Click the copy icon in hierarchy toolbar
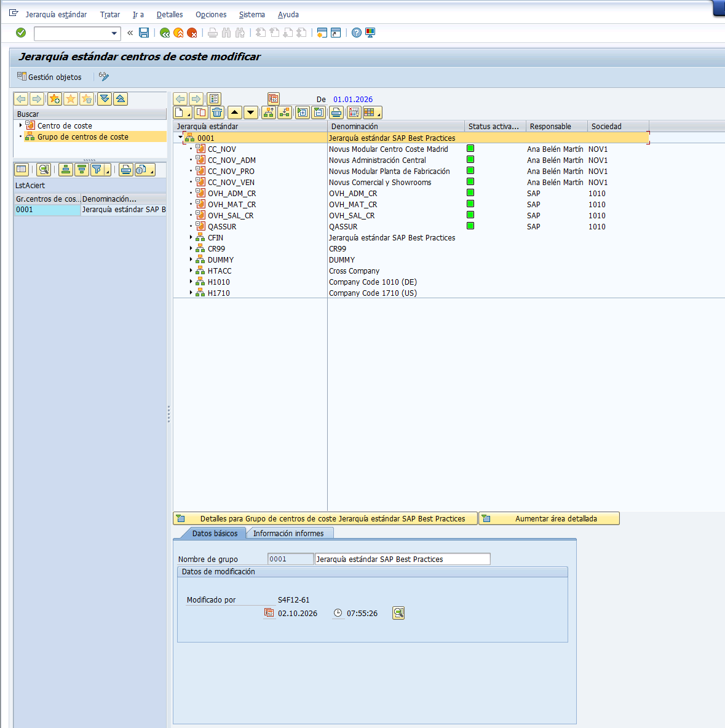 click(201, 113)
